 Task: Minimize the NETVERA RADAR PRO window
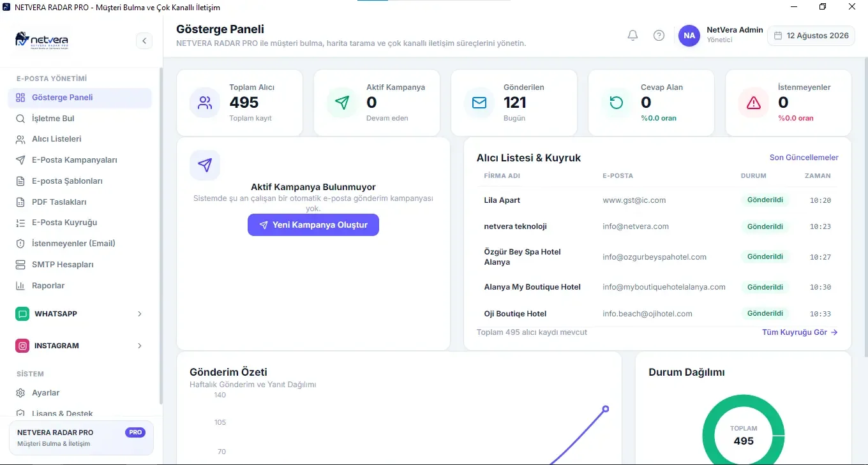click(793, 7)
